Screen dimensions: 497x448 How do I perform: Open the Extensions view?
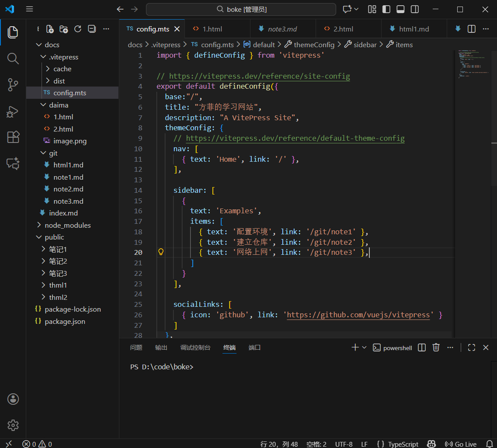click(13, 137)
